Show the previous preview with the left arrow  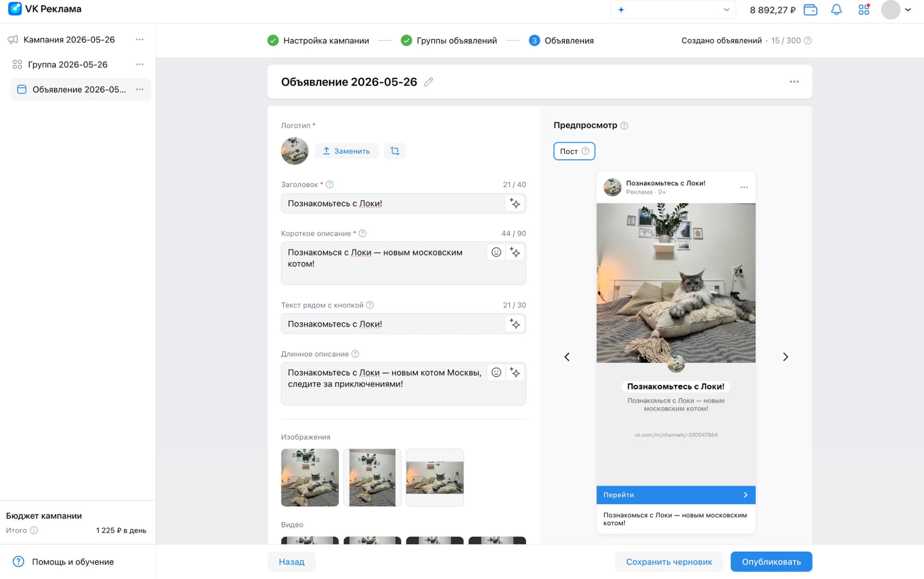pos(567,357)
